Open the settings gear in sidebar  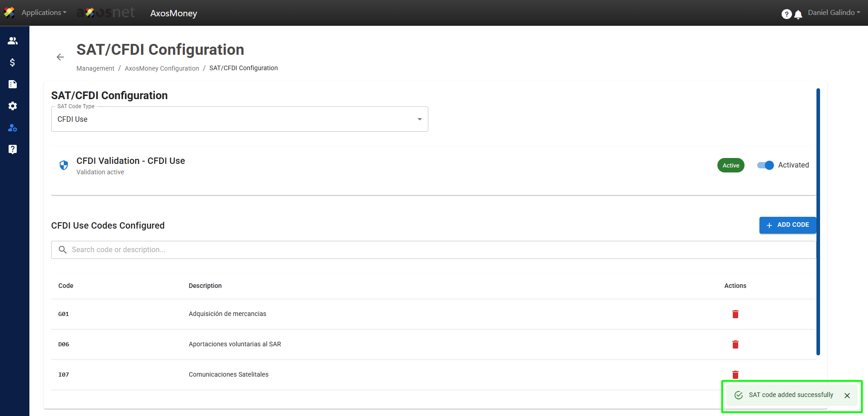pyautogui.click(x=13, y=106)
